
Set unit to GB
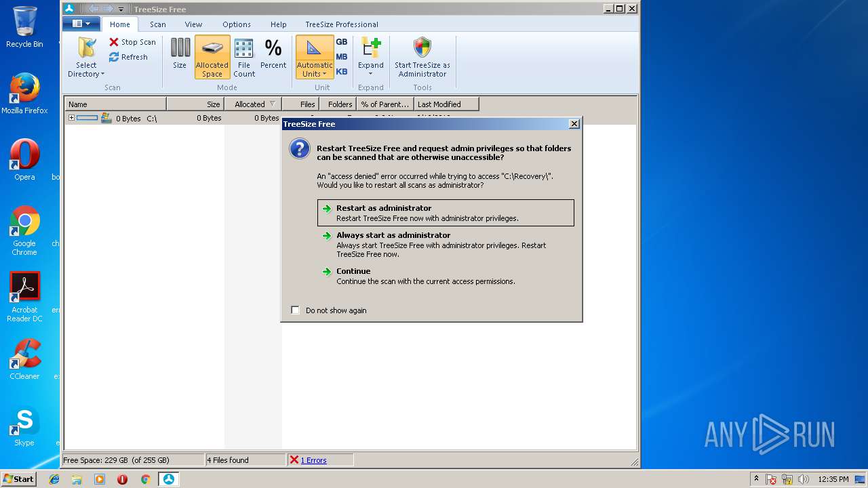(342, 42)
